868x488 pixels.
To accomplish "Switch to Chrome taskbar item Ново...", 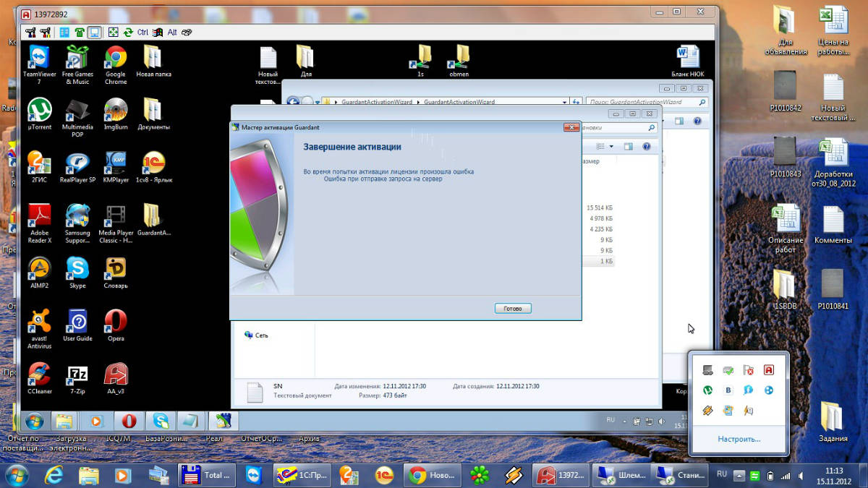I will (432, 475).
